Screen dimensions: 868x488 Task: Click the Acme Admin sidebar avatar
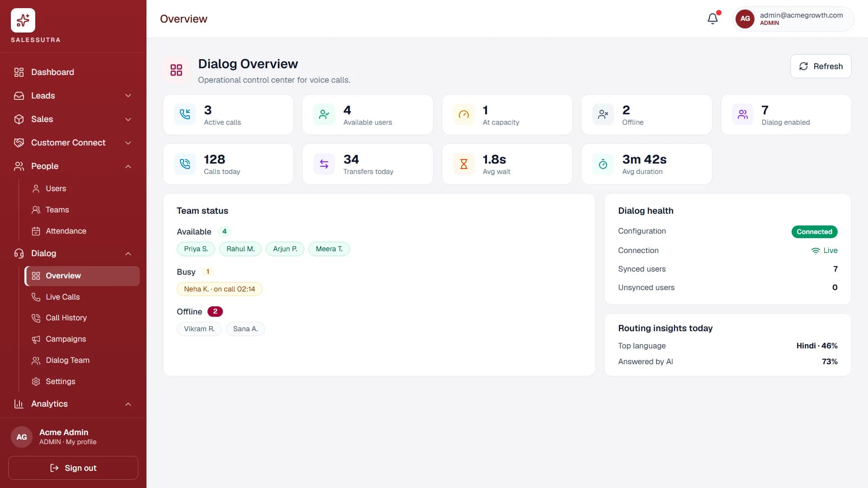pyautogui.click(x=22, y=437)
